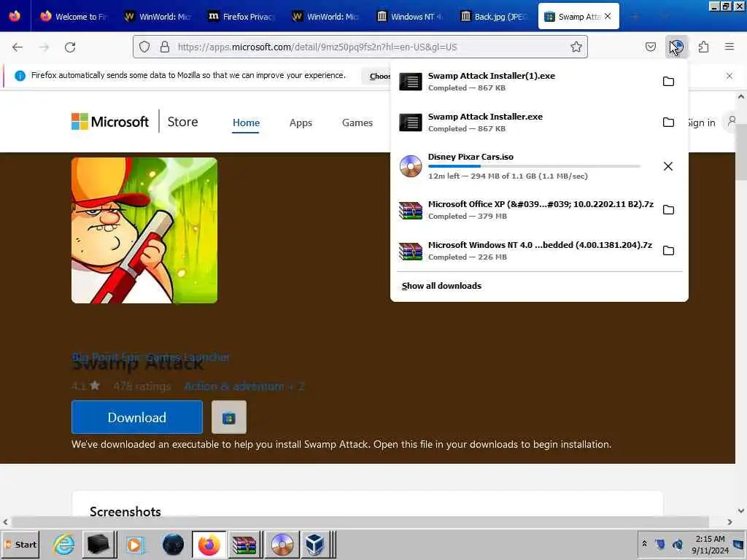Click the Firefox taskbar icon
Image resolution: width=747 pixels, height=560 pixels.
coord(209,544)
